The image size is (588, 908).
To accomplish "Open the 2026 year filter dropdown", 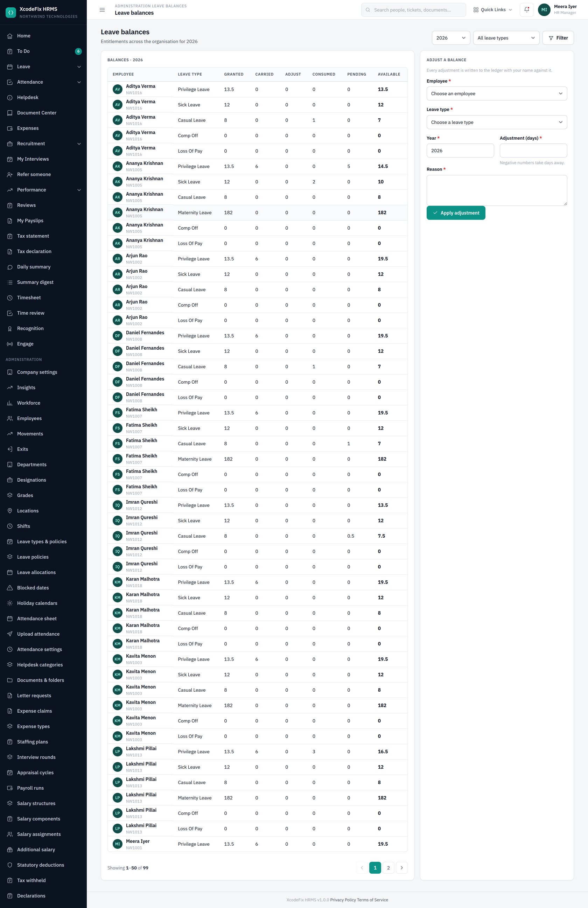I will (451, 38).
